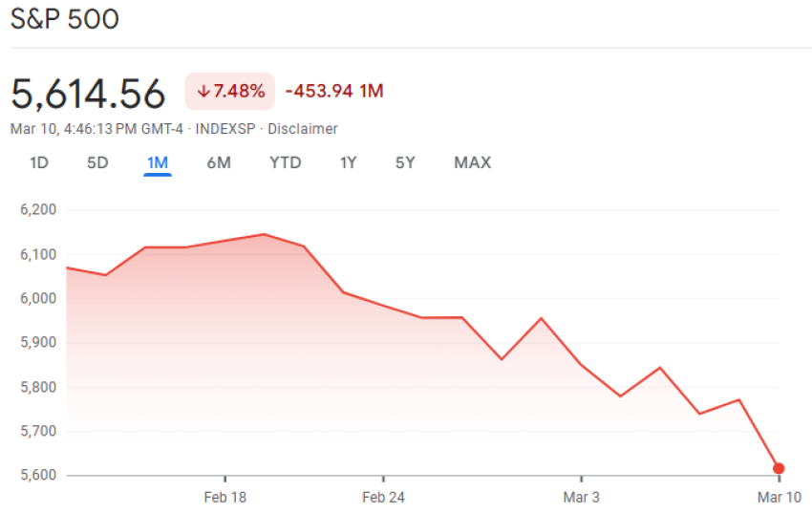Click the Mar 3 date axis label
Viewport: 812px width, 513px height.
[581, 497]
